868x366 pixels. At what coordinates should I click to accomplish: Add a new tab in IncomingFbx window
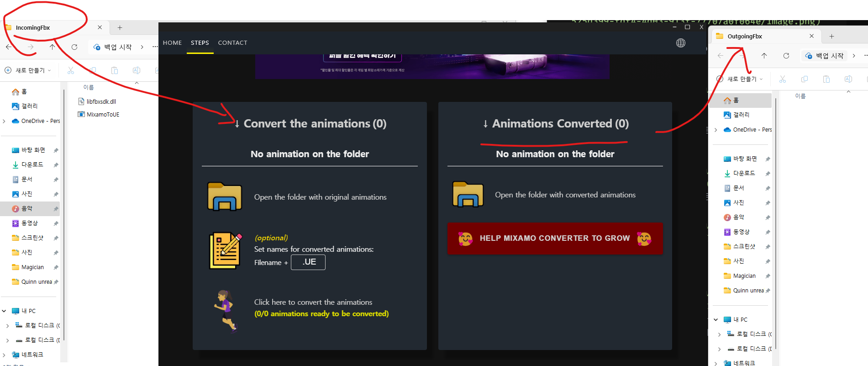pos(120,27)
